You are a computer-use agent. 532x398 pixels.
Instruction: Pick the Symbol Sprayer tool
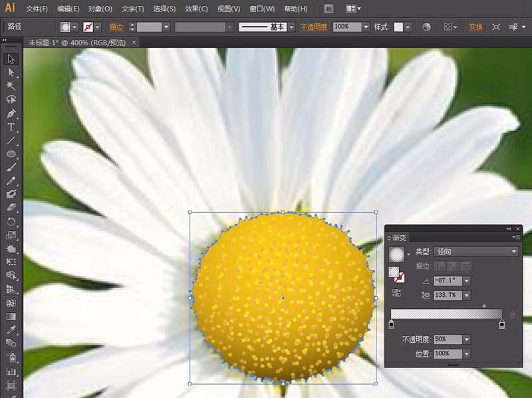pyautogui.click(x=11, y=357)
